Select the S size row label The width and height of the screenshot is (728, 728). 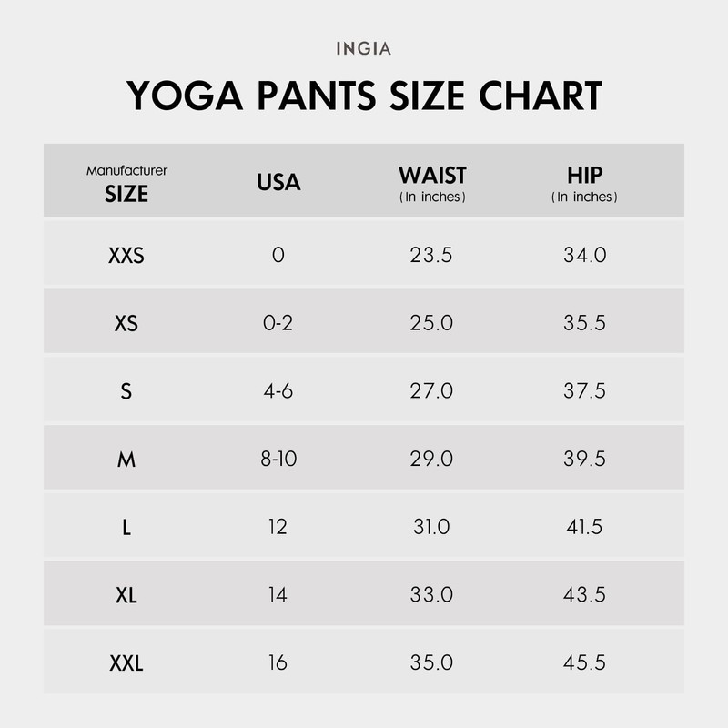coord(126,391)
